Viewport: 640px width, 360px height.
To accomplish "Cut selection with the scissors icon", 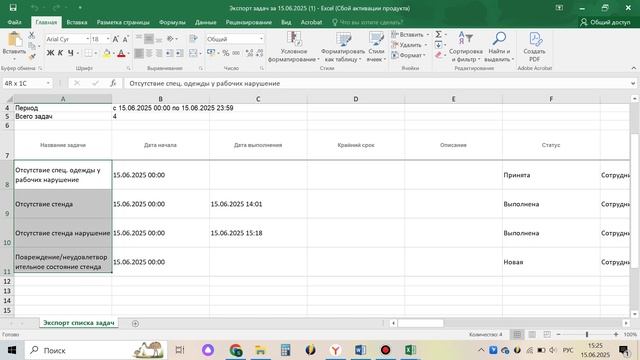I will click(x=32, y=36).
